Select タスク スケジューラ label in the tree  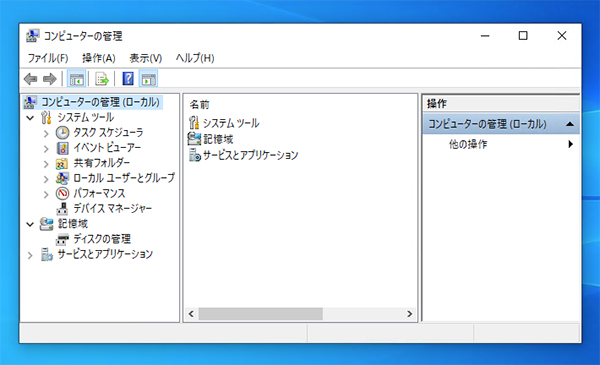[x=108, y=133]
